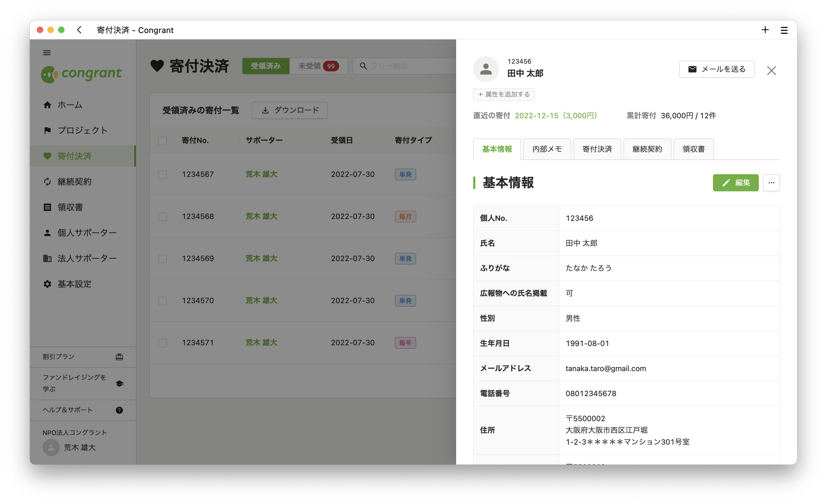Screen dimensions: 827x504
Task: Click the graduation cap icon for fundraising
Action: [120, 383]
